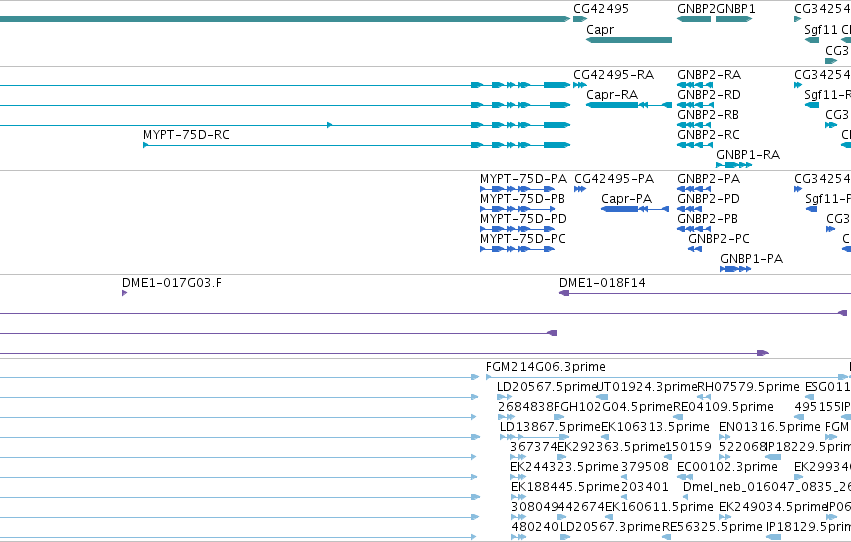Select the 150159 EST label
851x542 pixels.
pyautogui.click(x=688, y=447)
